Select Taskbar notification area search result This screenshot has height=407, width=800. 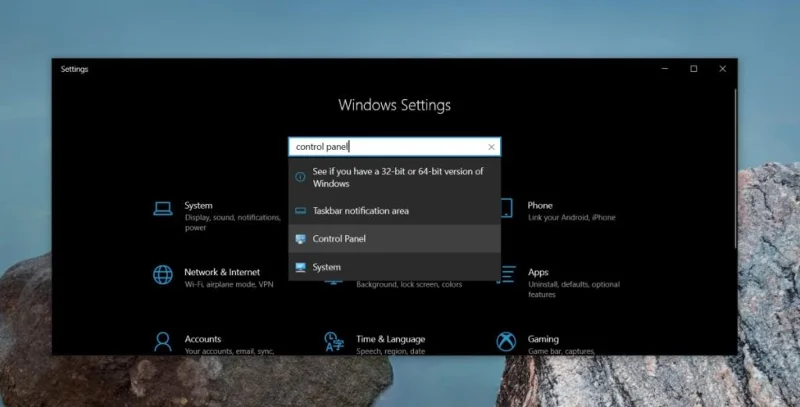[394, 211]
